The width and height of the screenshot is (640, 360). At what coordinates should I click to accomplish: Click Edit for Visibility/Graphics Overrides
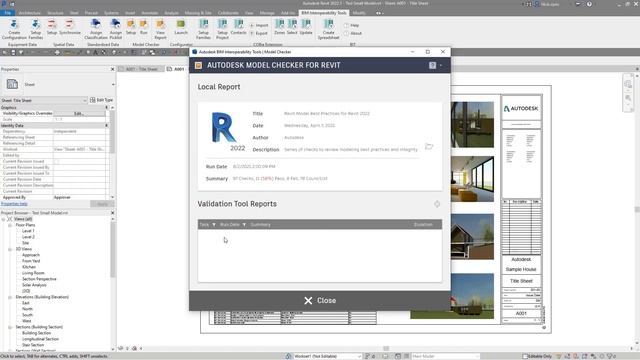pos(79,113)
